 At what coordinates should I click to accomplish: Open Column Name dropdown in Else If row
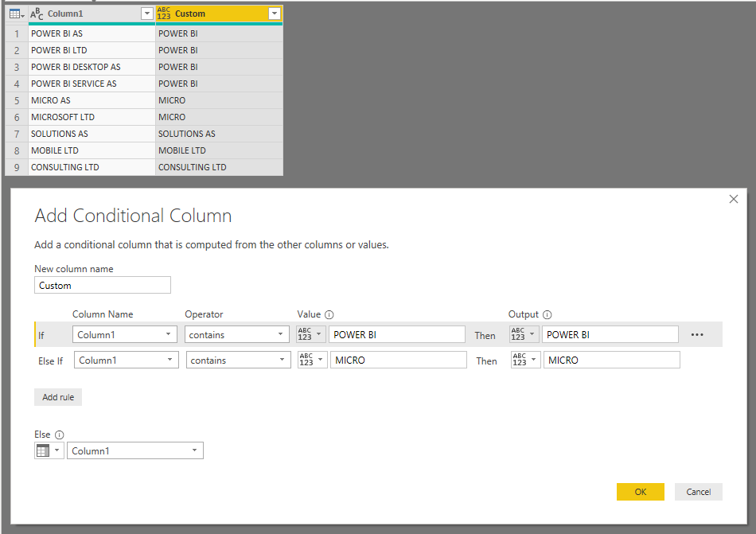point(127,360)
